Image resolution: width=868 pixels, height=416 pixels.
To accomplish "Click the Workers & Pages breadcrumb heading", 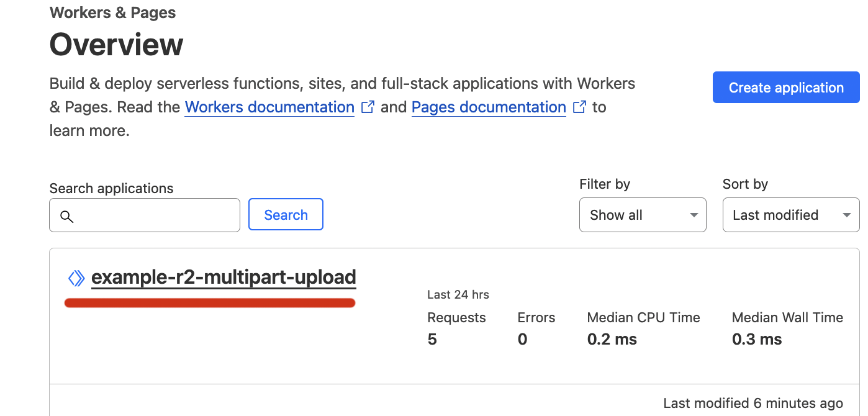I will (x=112, y=12).
